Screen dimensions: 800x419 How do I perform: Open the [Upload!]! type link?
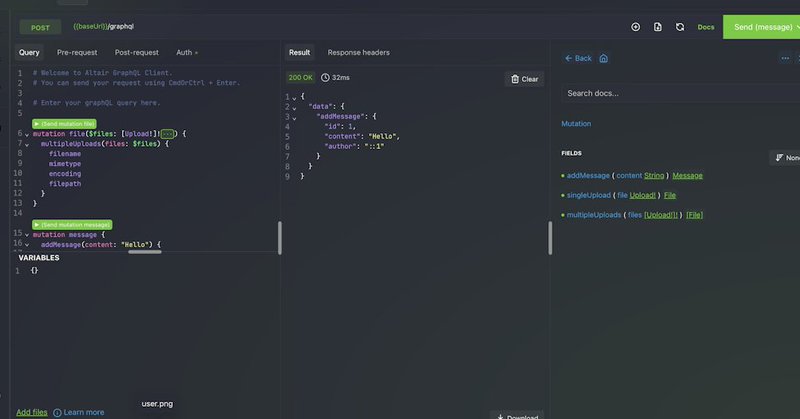point(661,215)
